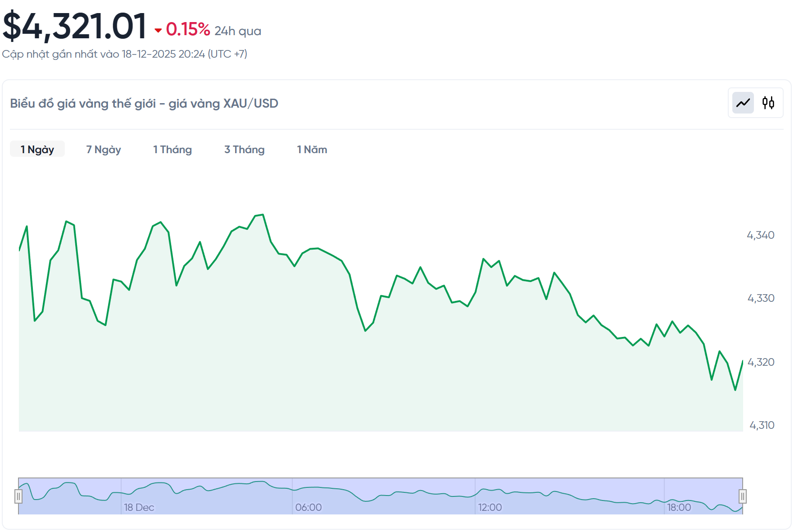The height and width of the screenshot is (532, 794).
Task: Click the $4,321.01 current price heading
Action: pyautogui.click(x=75, y=26)
